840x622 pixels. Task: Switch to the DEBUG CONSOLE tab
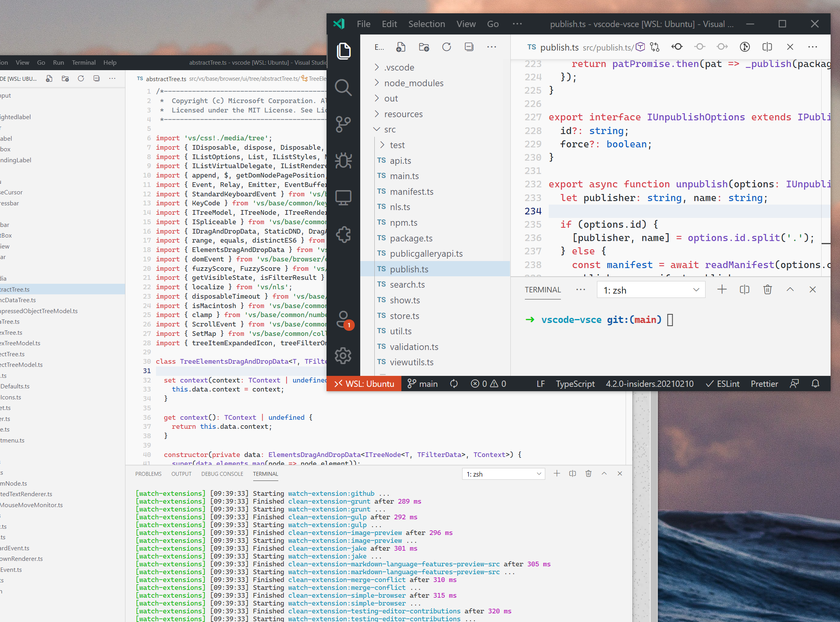[x=222, y=474]
